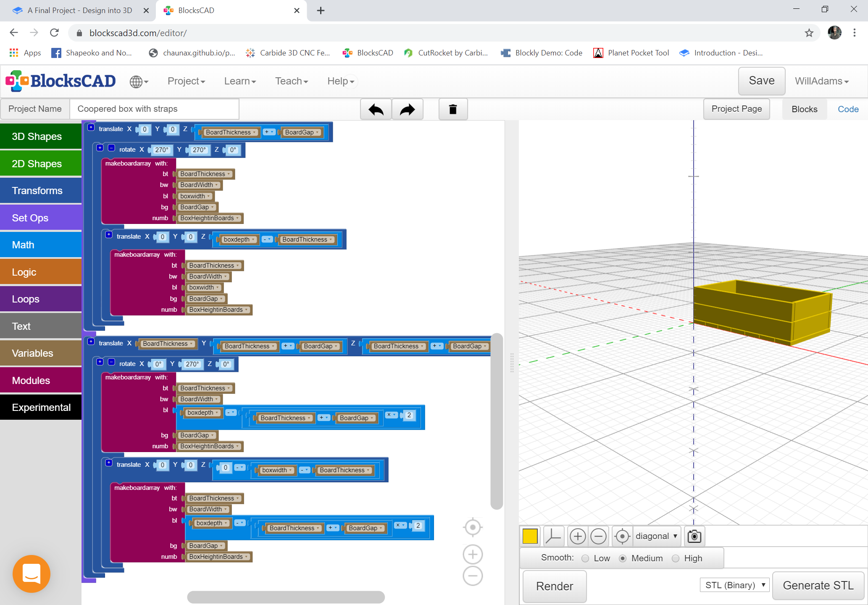Image resolution: width=868 pixels, height=605 pixels.
Task: Collapse the rotate 270 270 0 block
Action: tap(111, 148)
